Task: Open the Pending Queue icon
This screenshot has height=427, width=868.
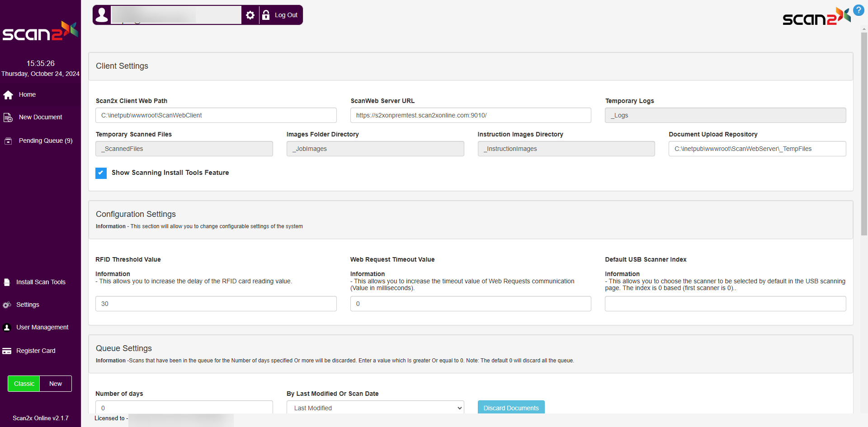Action: pyautogui.click(x=8, y=141)
